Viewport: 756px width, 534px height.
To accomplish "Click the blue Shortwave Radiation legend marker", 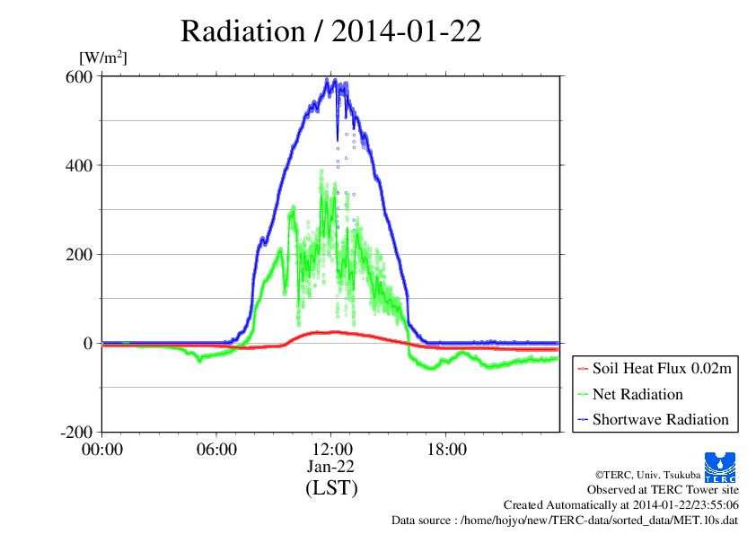I will click(x=583, y=420).
